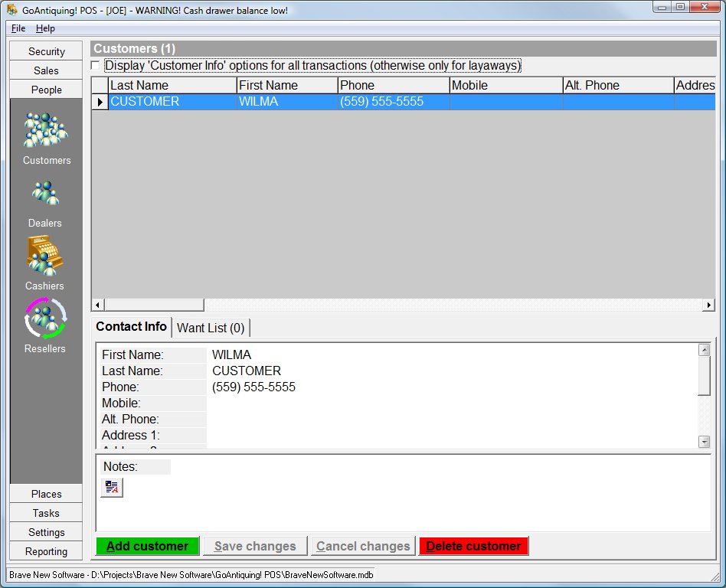Image resolution: width=726 pixels, height=588 pixels.
Task: Click the Last Name field with CUSTOMER
Action: tap(452, 371)
